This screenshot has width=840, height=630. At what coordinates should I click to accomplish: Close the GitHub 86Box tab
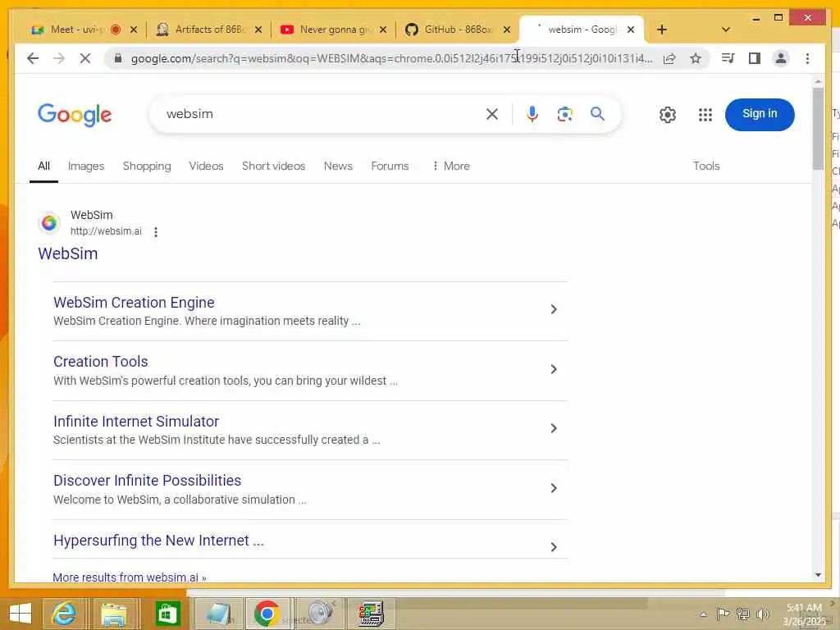tap(507, 30)
